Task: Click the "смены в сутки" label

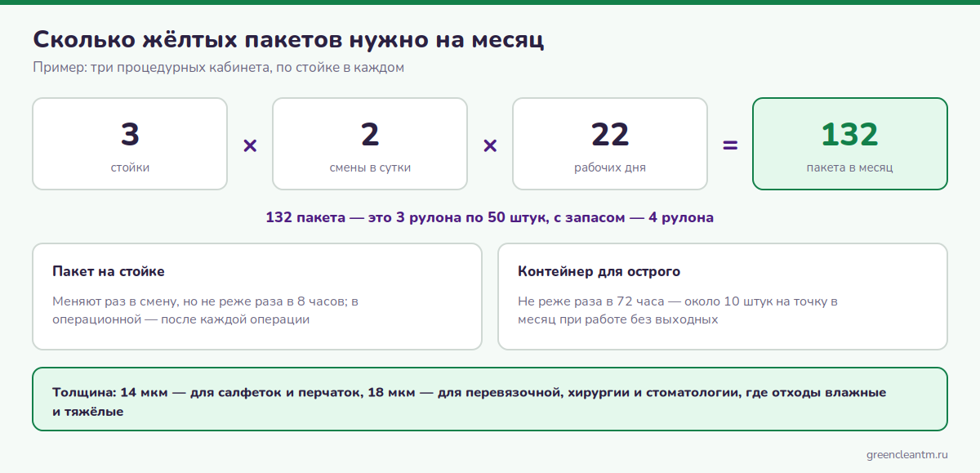Action: pyautogui.click(x=370, y=167)
